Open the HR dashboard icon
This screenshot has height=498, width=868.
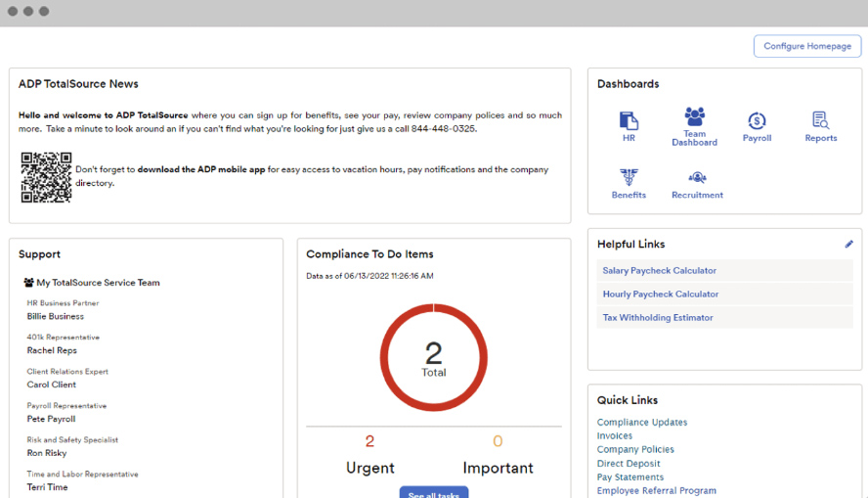pos(629,121)
